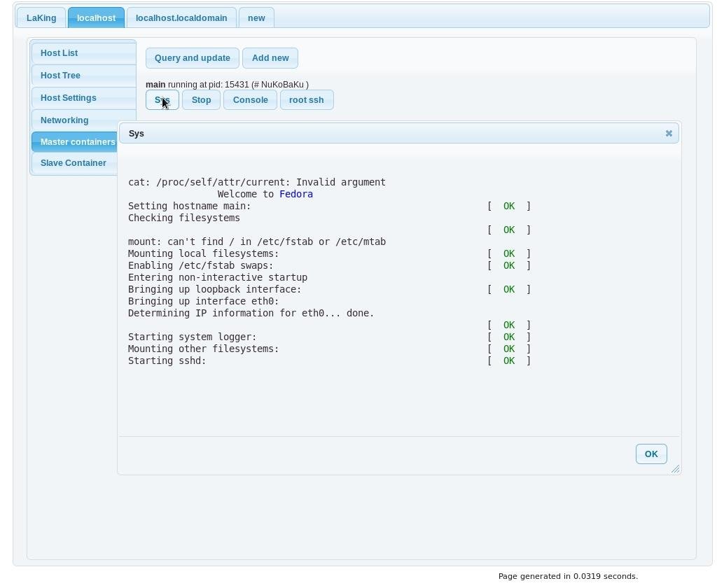717x588 pixels.
Task: Stop the main container
Action: click(x=201, y=99)
